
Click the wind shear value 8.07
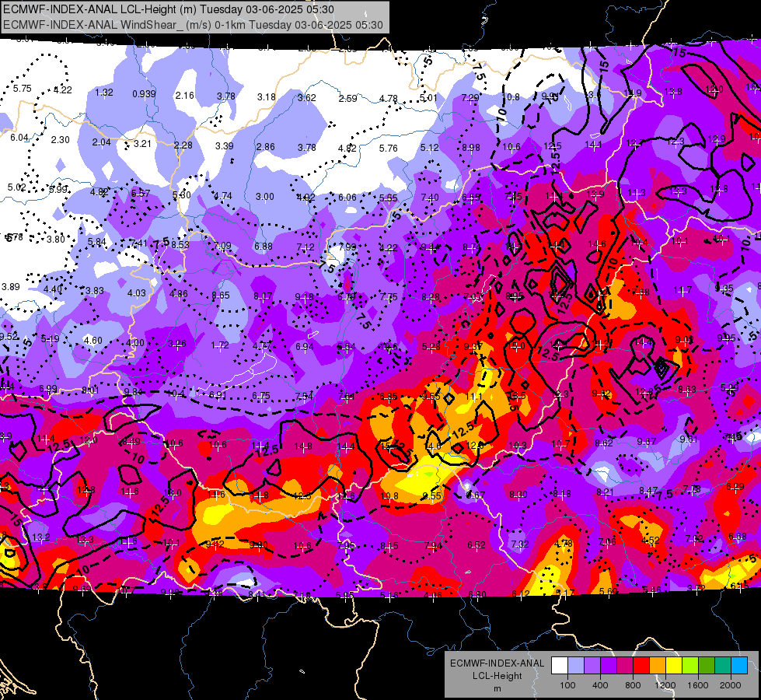(263, 296)
